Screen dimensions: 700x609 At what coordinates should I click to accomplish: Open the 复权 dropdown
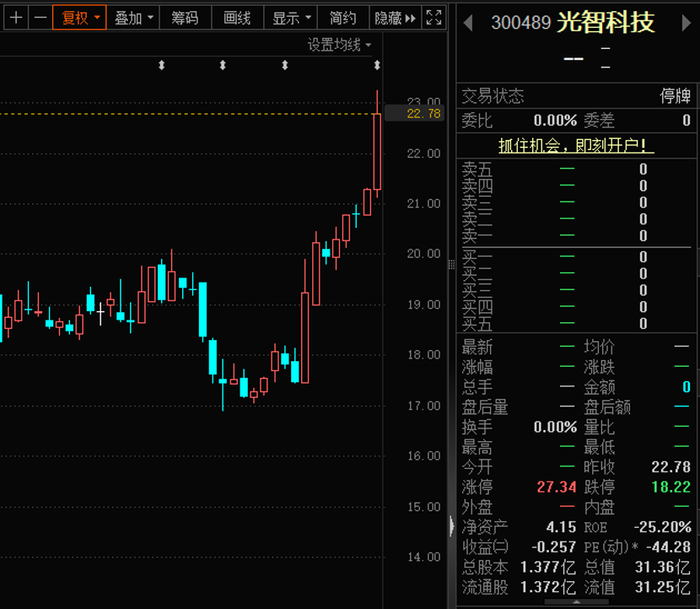point(79,18)
